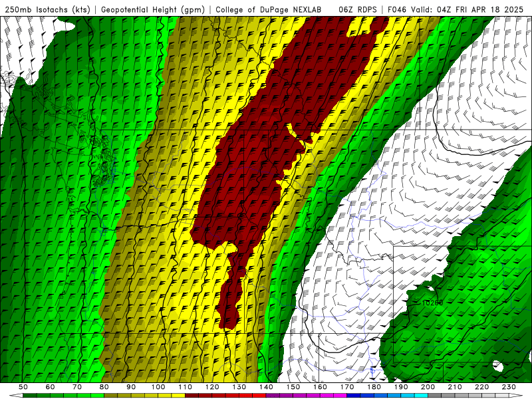Click the 190 value on the color scale
532x399 pixels.
click(x=401, y=387)
